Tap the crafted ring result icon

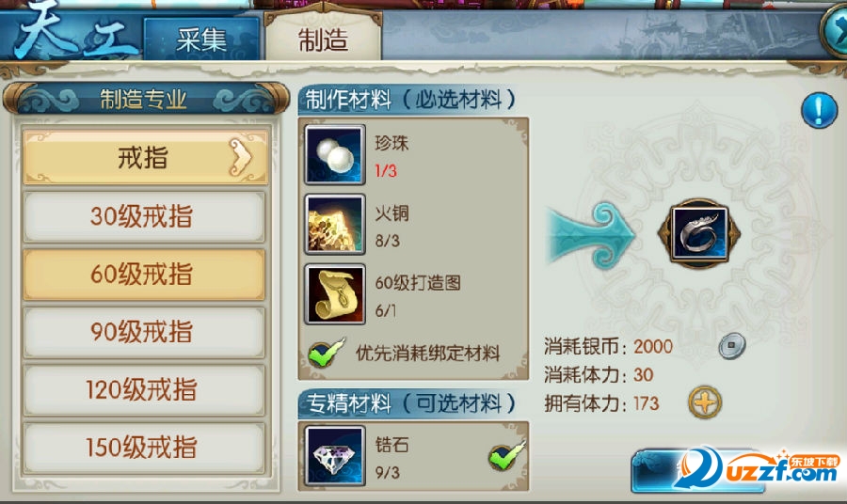point(698,233)
